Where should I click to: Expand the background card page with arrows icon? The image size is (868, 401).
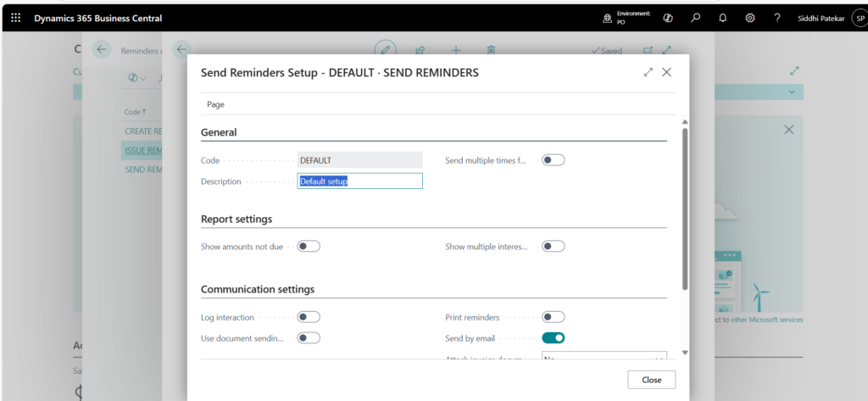coord(667,50)
